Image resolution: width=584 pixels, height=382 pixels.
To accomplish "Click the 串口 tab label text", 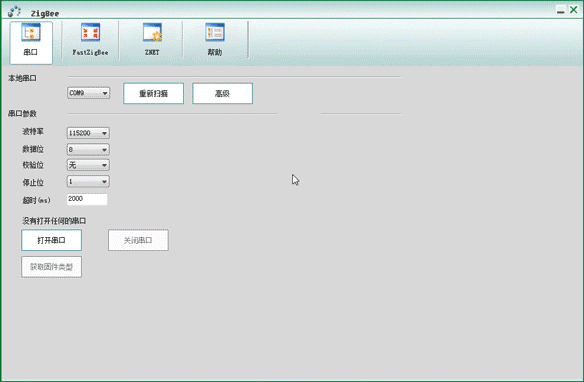I will coord(31,52).
